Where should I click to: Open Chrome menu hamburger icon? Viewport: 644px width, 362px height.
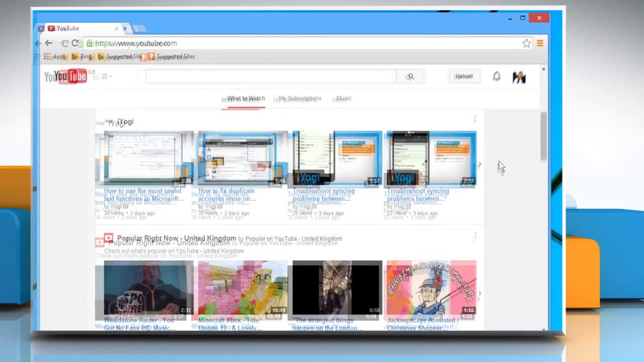[x=540, y=43]
